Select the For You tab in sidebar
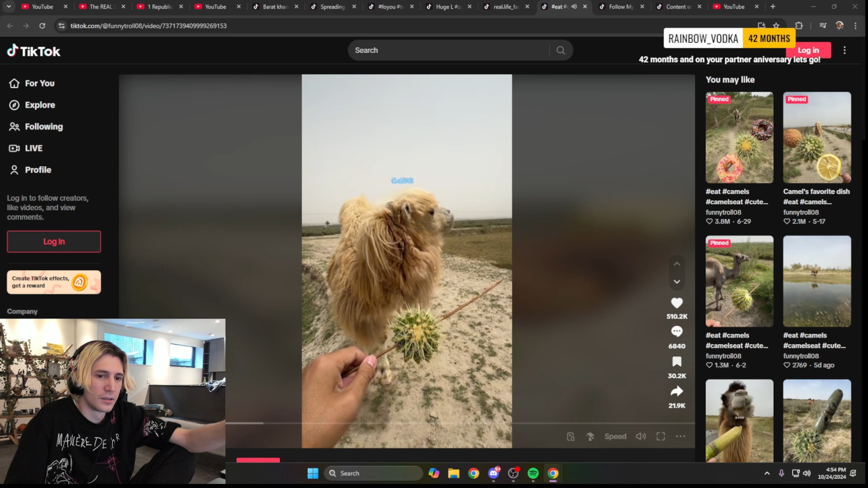The height and width of the screenshot is (488, 868). [39, 83]
